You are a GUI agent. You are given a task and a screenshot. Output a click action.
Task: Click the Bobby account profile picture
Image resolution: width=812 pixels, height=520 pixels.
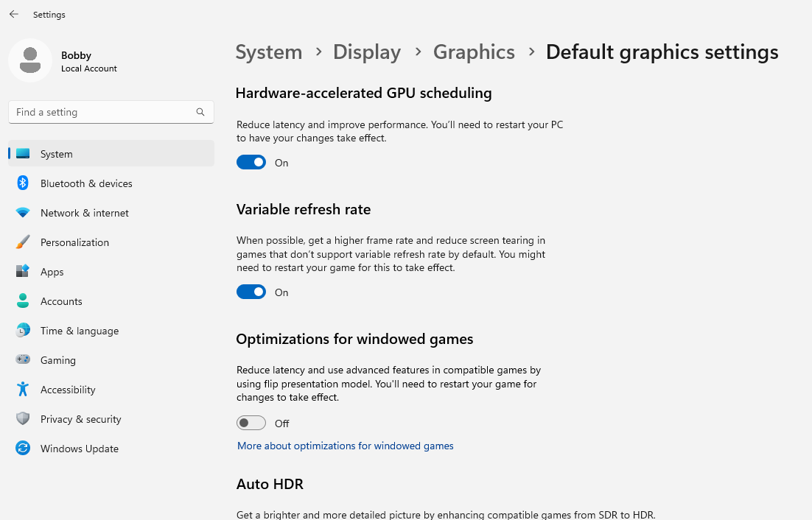pyautogui.click(x=29, y=60)
